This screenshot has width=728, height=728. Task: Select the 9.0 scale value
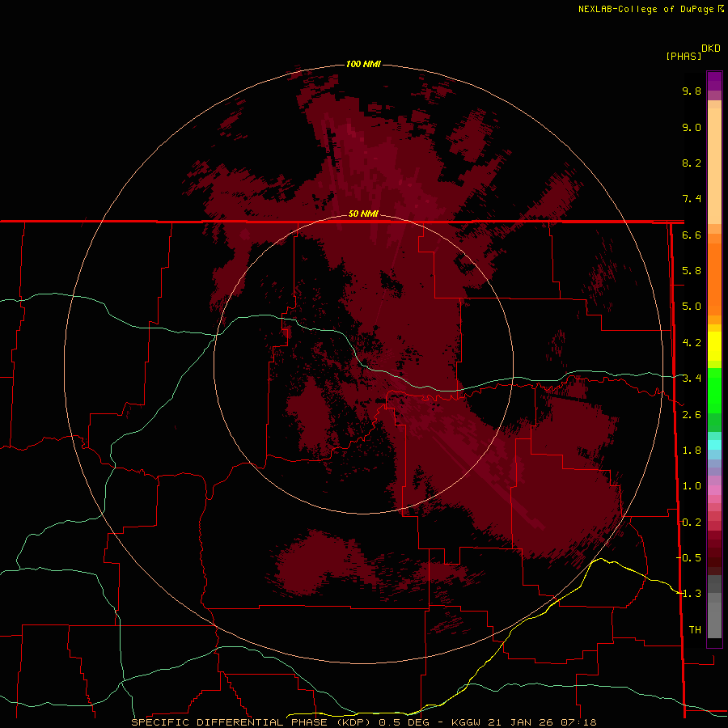pos(692,127)
